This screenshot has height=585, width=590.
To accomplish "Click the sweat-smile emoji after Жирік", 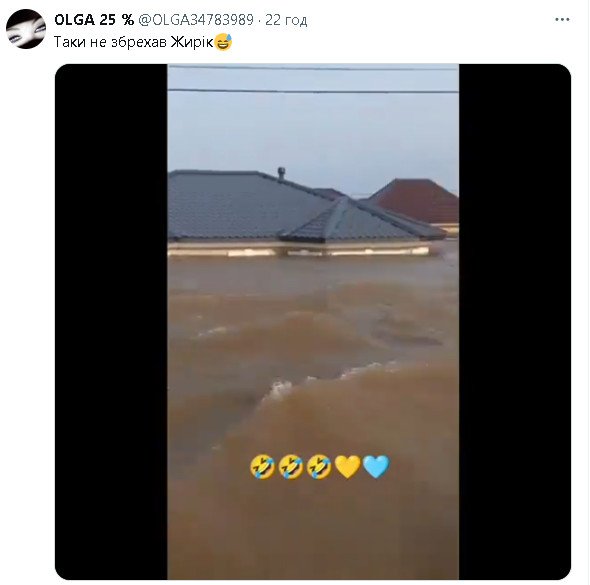I will click(x=224, y=41).
